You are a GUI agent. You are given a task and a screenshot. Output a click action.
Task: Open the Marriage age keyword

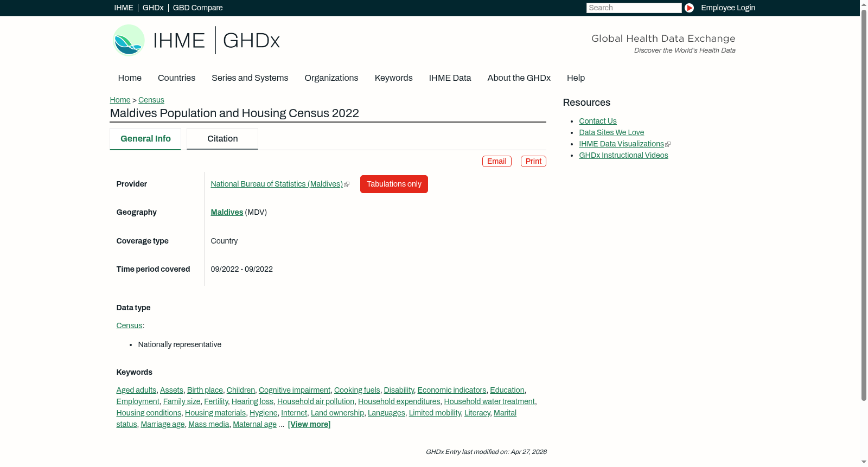[x=163, y=425]
